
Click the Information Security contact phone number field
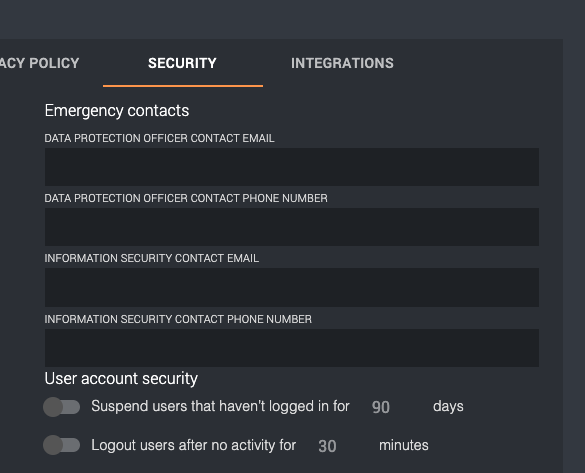pos(292,348)
